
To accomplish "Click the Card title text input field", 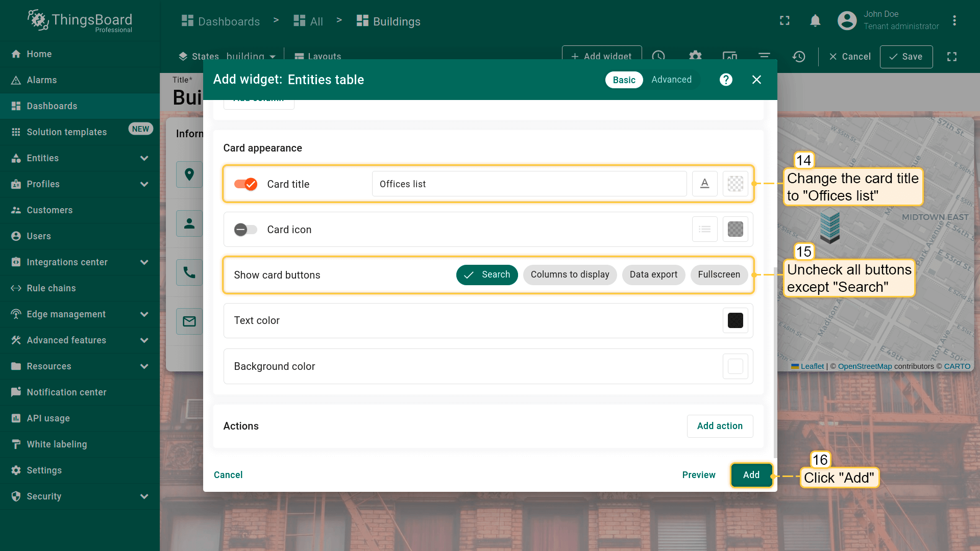I will click(x=529, y=184).
